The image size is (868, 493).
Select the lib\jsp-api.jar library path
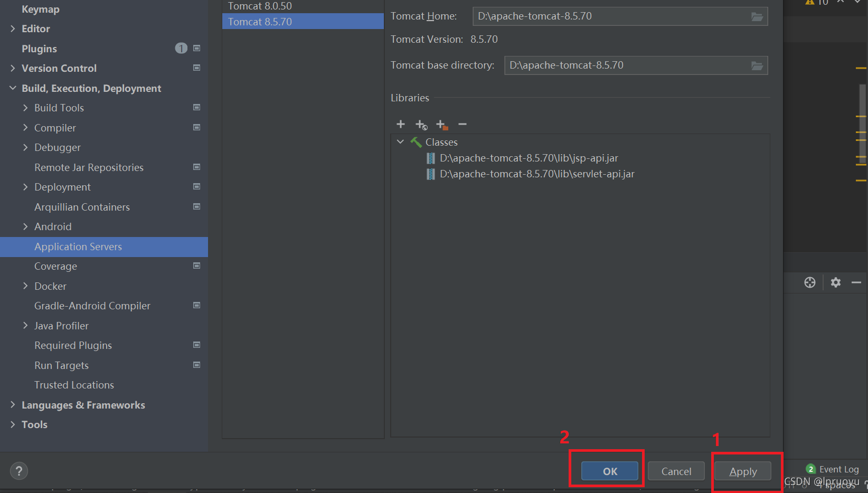529,158
